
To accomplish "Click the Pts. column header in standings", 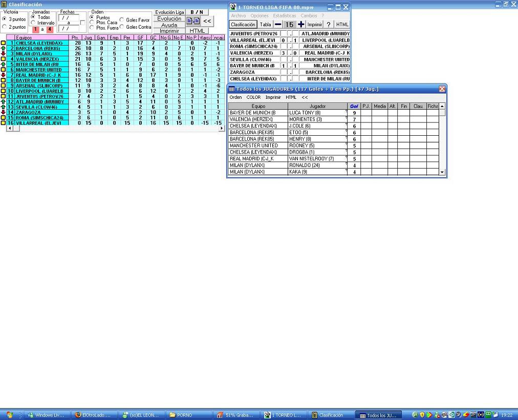I will (x=75, y=38).
